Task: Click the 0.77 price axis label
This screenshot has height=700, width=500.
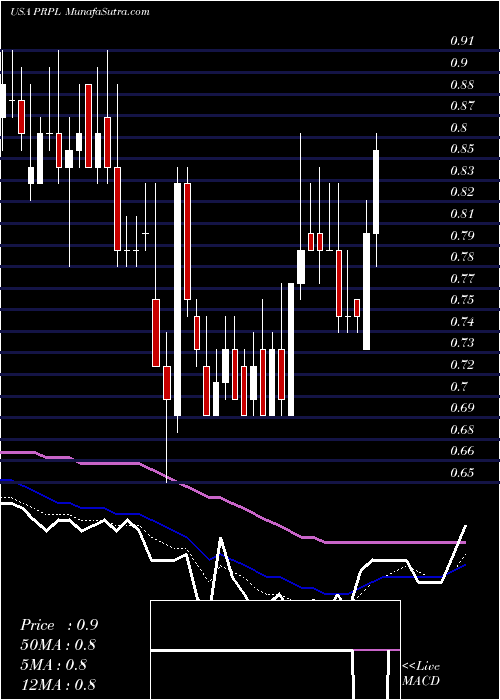Action: tap(462, 279)
